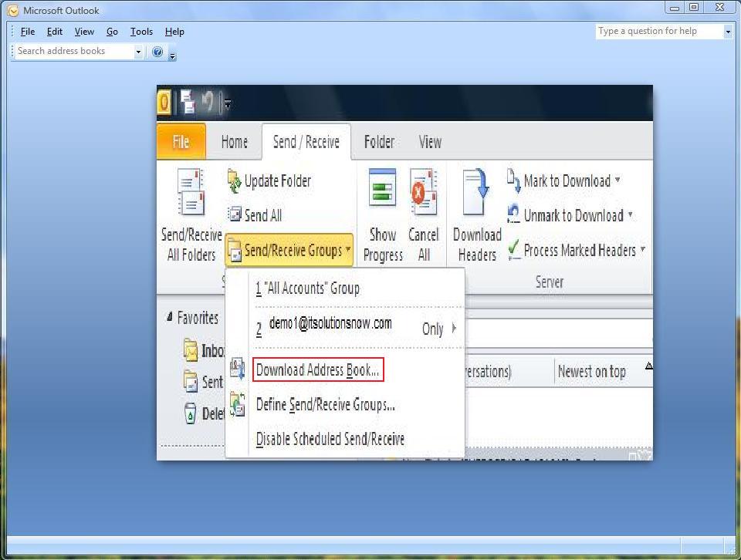The image size is (741, 560).
Task: Open the Go menu
Action: tap(112, 32)
